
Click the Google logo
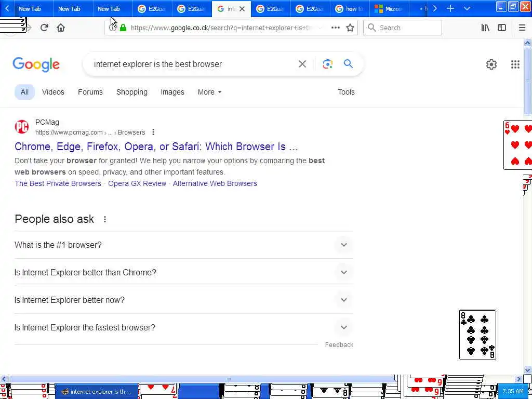(x=36, y=64)
